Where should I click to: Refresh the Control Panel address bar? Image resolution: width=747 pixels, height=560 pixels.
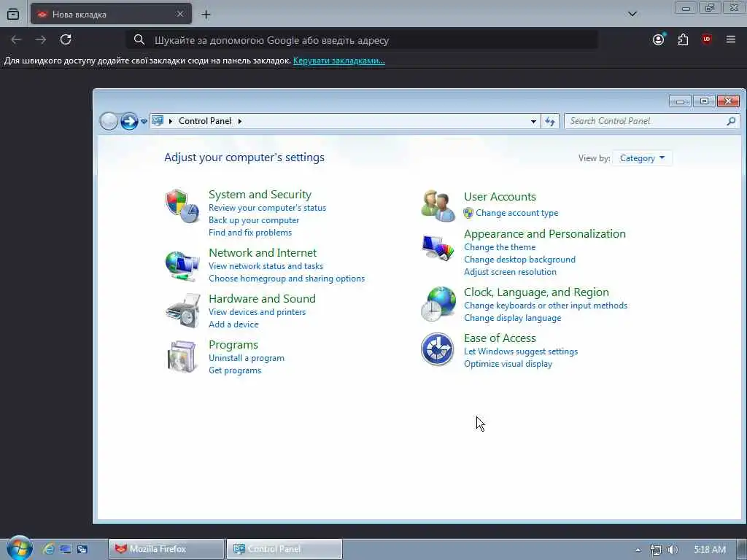click(x=550, y=121)
